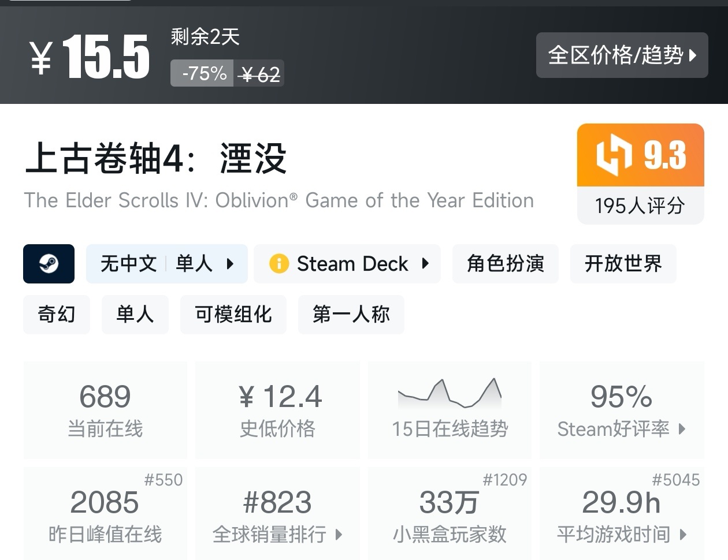Expand the 无中文 单人 language details

167,264
